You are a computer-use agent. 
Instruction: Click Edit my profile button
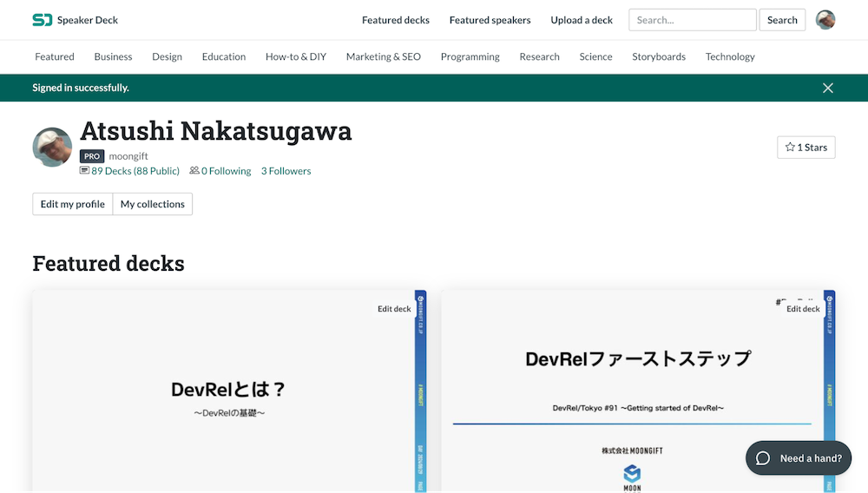click(73, 204)
